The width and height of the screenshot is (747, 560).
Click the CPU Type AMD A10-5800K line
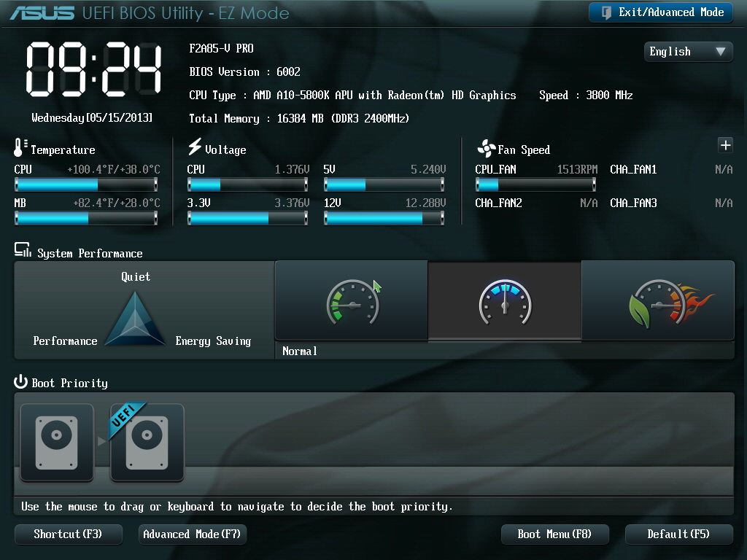352,96
